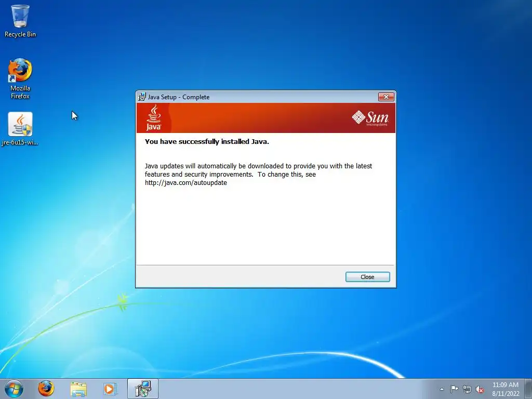Select the jre-6u15 installer desktop icon
The image size is (532, 399).
click(x=20, y=129)
